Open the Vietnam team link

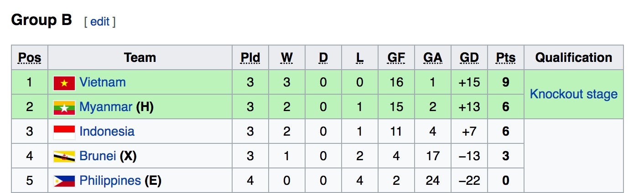[102, 82]
